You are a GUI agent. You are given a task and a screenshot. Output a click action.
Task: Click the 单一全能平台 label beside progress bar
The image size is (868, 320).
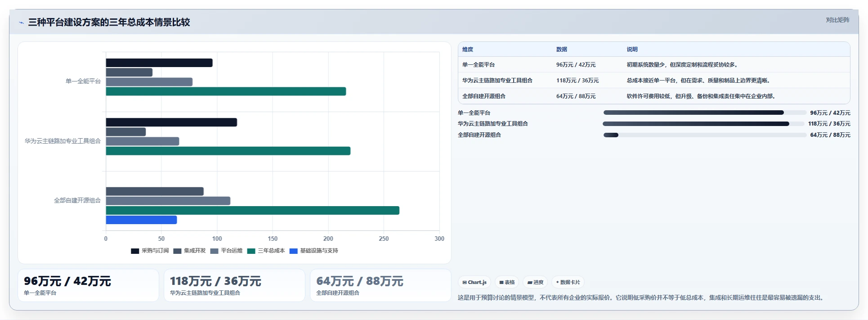point(474,113)
